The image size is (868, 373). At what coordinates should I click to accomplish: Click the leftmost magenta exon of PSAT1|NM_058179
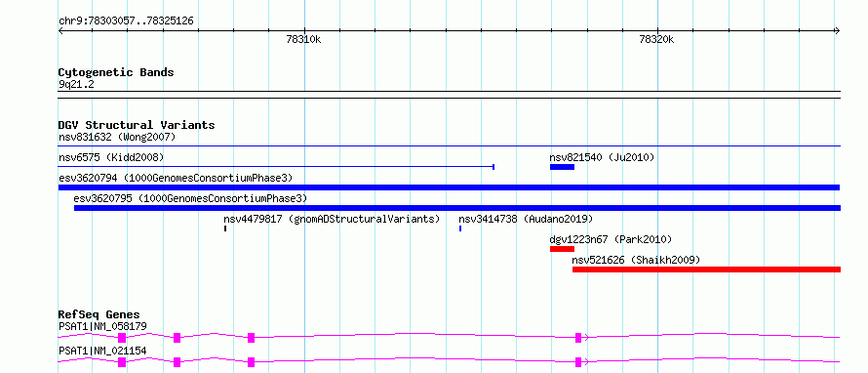[122, 338]
